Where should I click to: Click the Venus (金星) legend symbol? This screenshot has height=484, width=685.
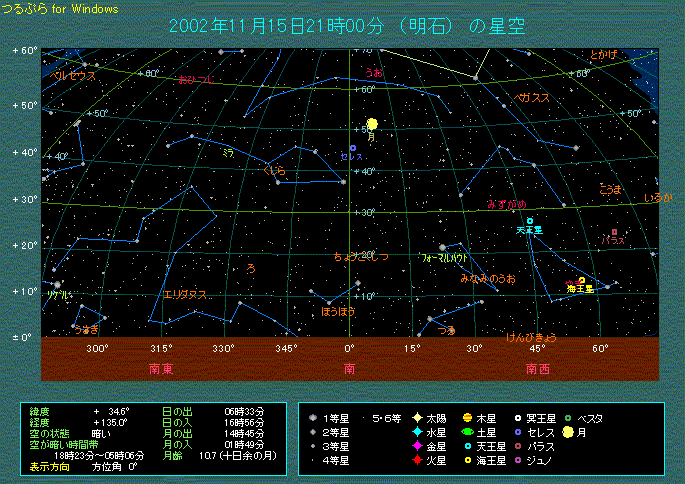tap(415, 445)
